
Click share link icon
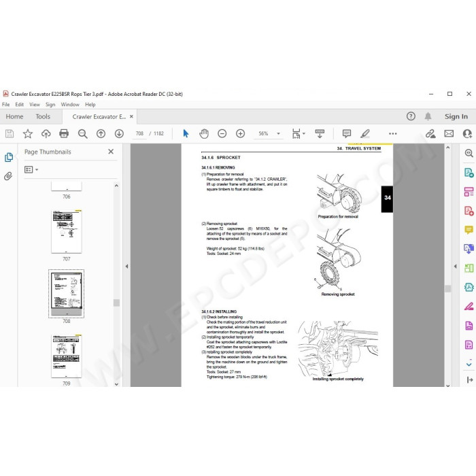point(430,133)
